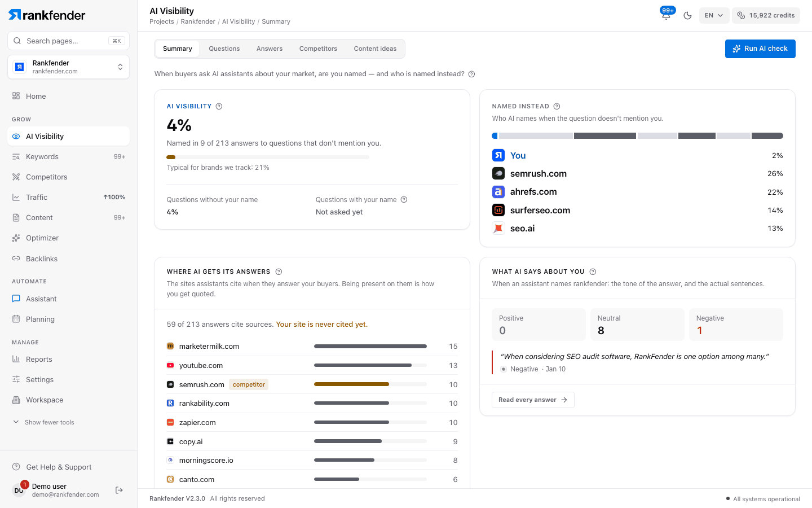Switch to the Questions tab
Screen dimensions: 812x508
[224, 49]
